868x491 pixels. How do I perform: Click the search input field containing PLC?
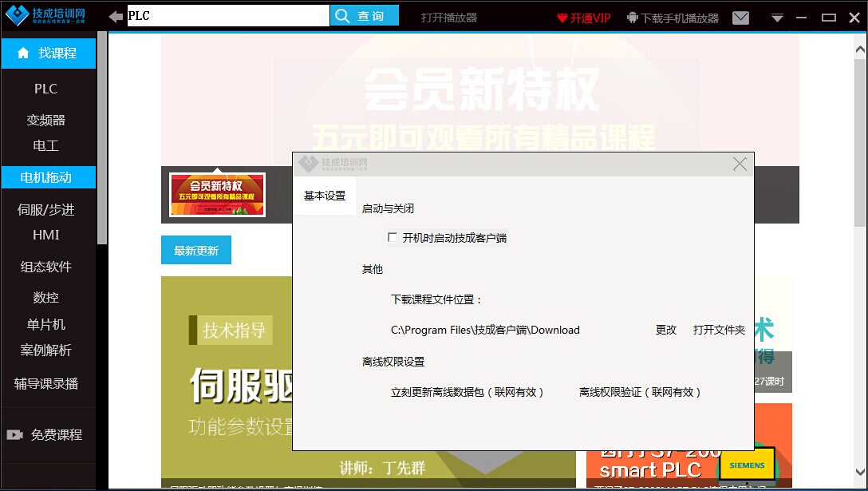click(228, 16)
